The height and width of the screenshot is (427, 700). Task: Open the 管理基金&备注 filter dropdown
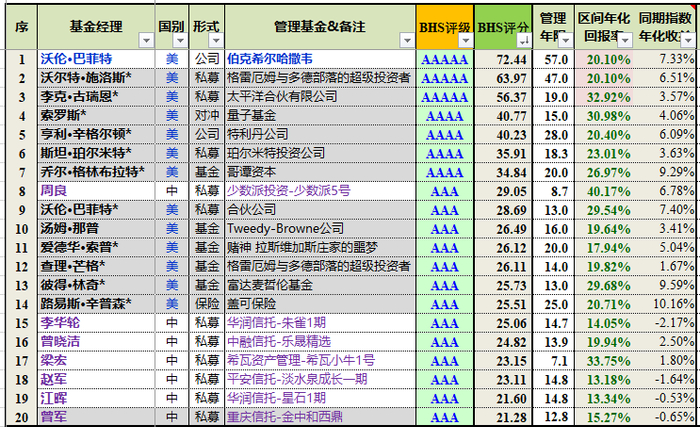click(x=407, y=41)
